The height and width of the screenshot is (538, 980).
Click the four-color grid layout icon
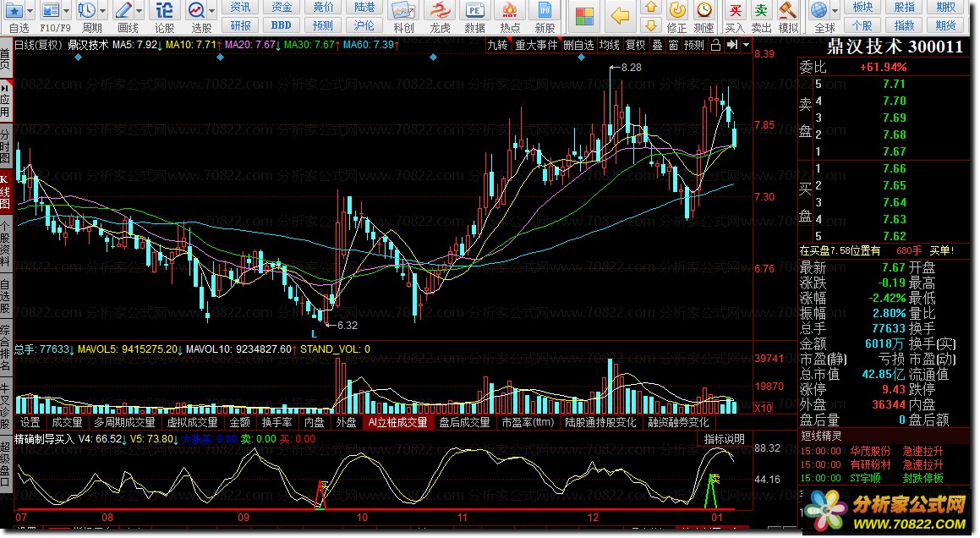coord(584,17)
